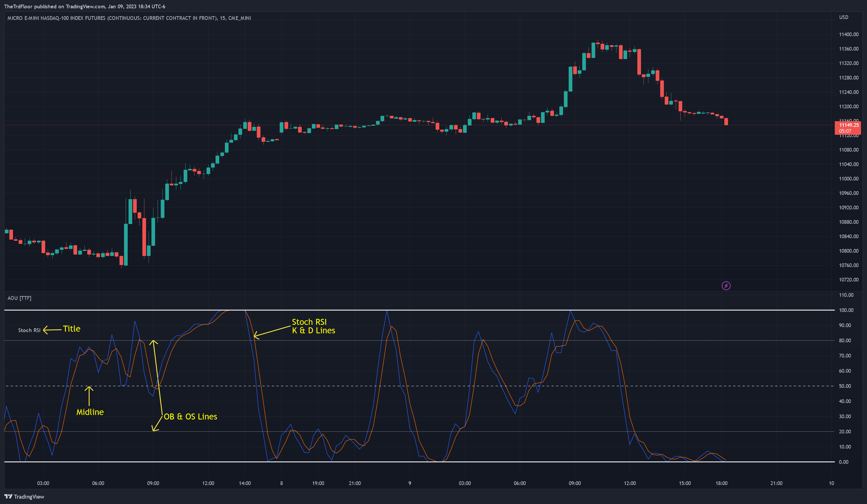Click the 15:00 time axis label
The image size is (867, 504).
coord(685,483)
